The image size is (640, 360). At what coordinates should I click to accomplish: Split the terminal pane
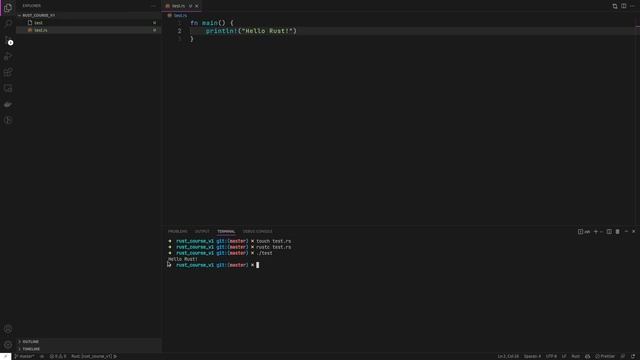609,231
